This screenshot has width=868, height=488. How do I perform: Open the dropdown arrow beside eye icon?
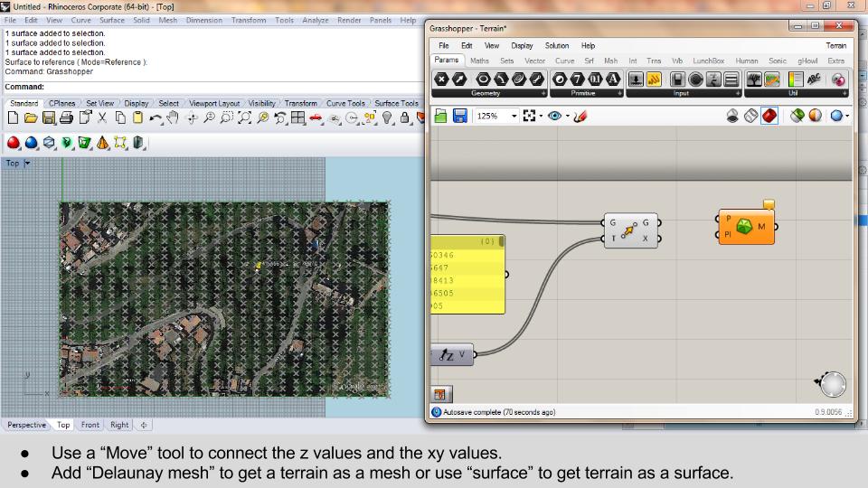click(x=568, y=117)
